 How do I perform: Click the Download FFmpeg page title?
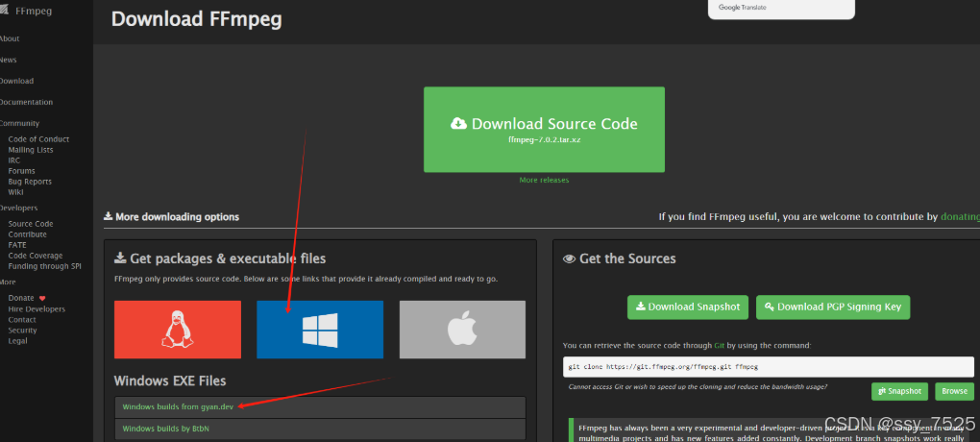[x=196, y=19]
